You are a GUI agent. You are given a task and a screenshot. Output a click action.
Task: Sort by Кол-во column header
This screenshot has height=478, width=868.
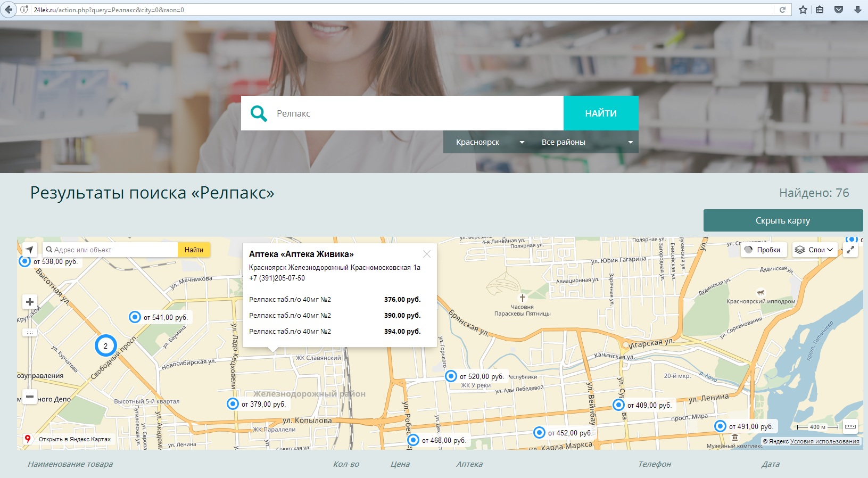pyautogui.click(x=346, y=464)
